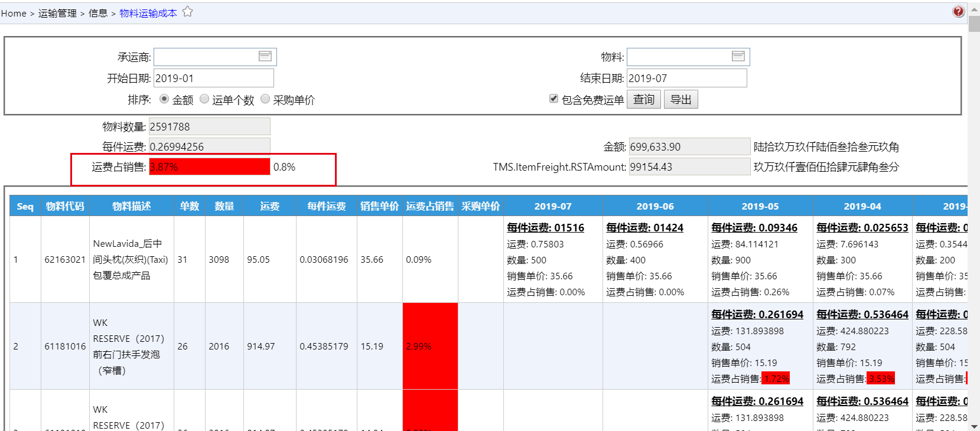Go to Home in the breadcrumb
The width and height of the screenshot is (980, 431).
[x=14, y=13]
